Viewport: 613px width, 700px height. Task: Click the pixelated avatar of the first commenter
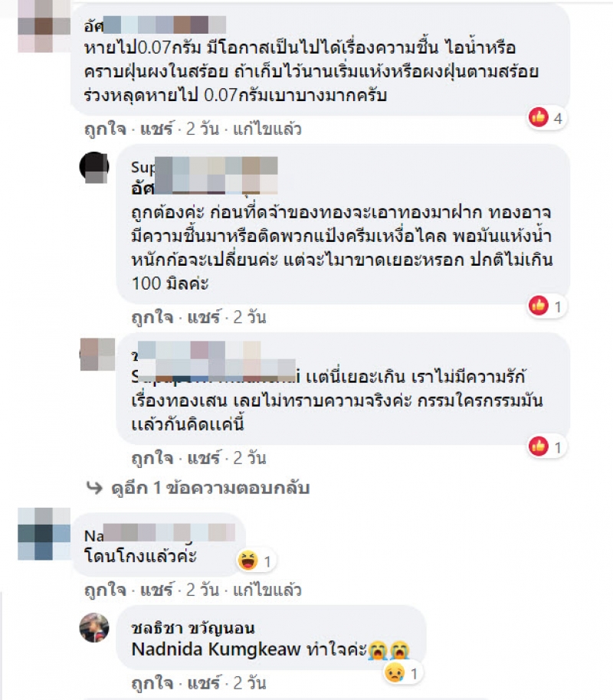click(44, 26)
